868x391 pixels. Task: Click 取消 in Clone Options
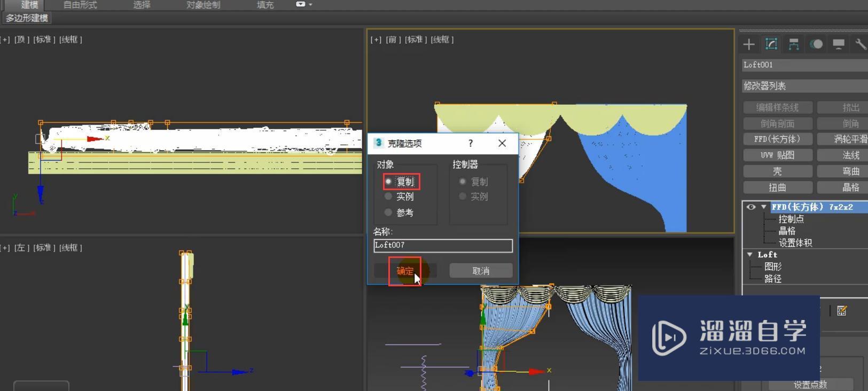coord(481,271)
